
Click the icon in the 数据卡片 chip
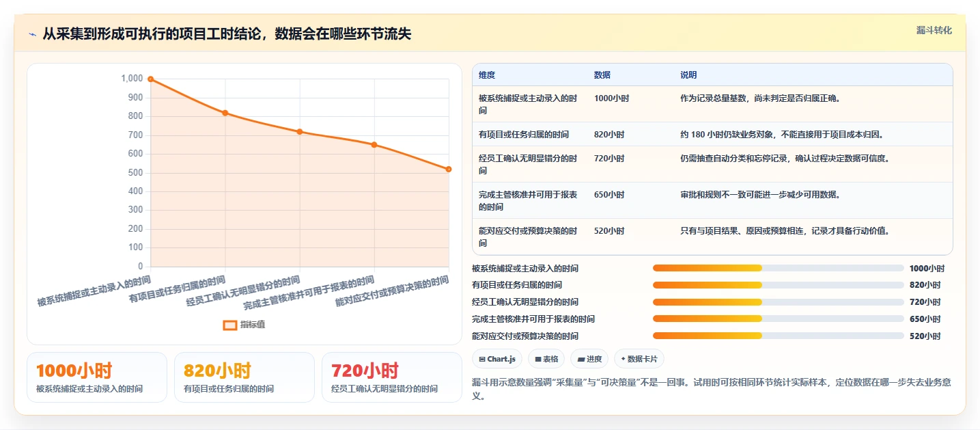coord(623,359)
